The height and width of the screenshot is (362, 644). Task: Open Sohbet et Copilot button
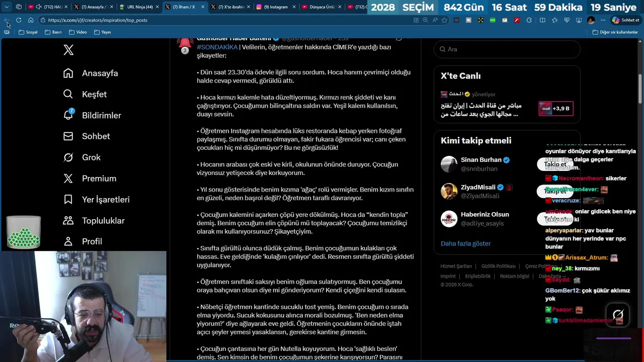pos(625,20)
